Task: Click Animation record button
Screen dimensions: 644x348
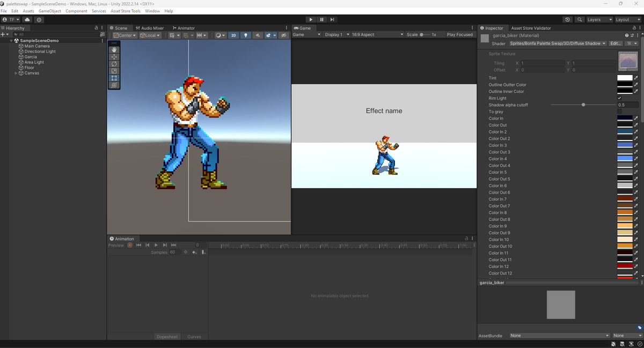Action: [130, 245]
